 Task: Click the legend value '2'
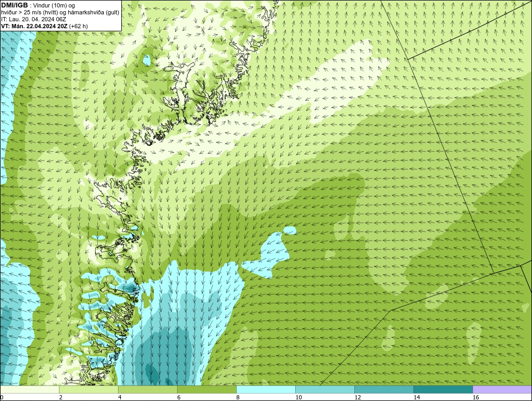coord(61,397)
